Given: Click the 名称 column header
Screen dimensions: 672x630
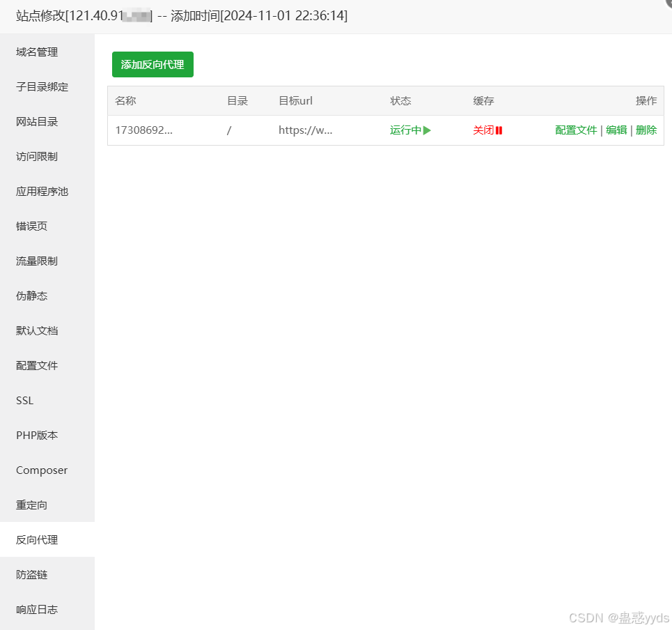Looking at the screenshot, I should pos(125,101).
